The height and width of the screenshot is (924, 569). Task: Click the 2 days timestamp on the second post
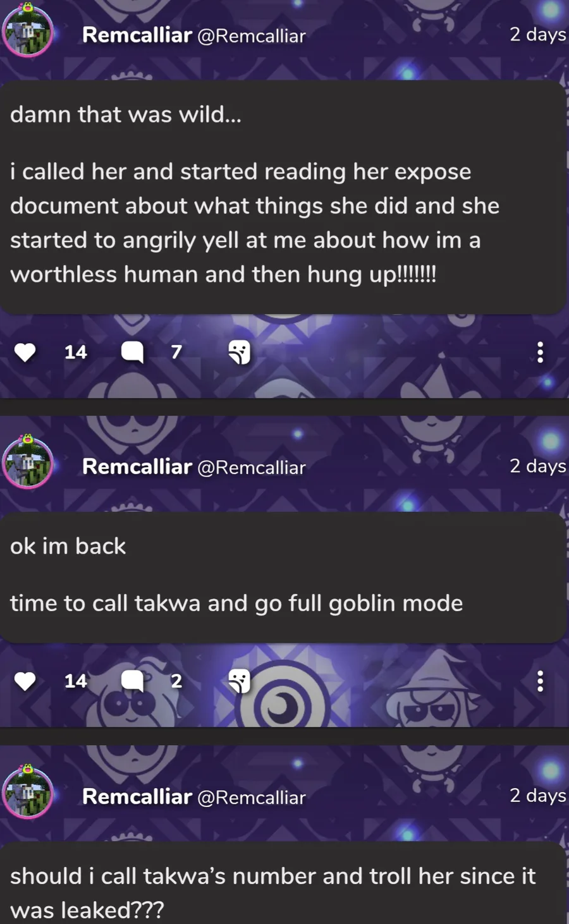(x=538, y=466)
